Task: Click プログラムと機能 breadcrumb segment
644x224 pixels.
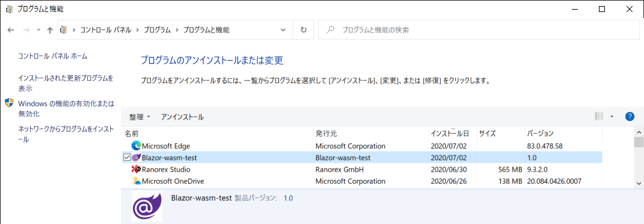Action: point(206,30)
